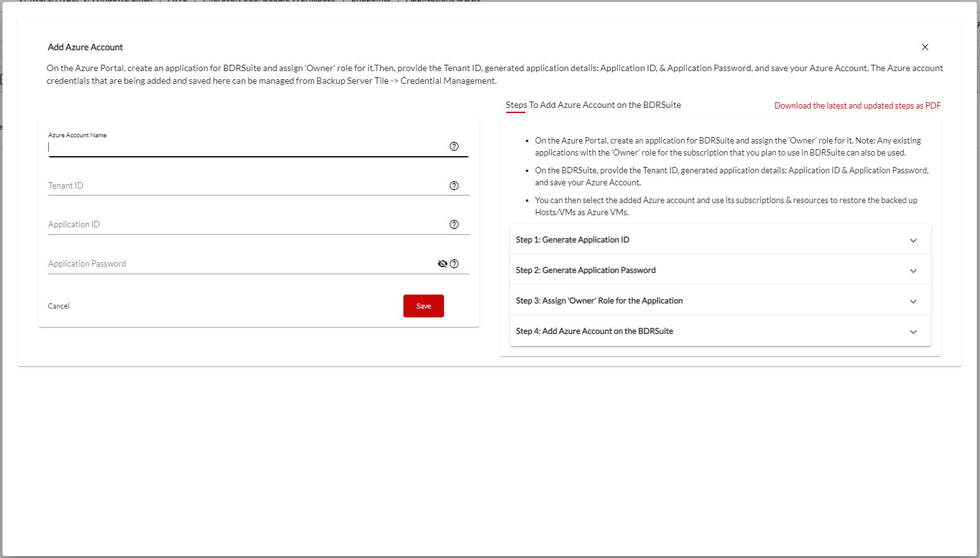Toggle Application Password visibility eye icon
This screenshot has width=980, height=558.
tap(443, 263)
